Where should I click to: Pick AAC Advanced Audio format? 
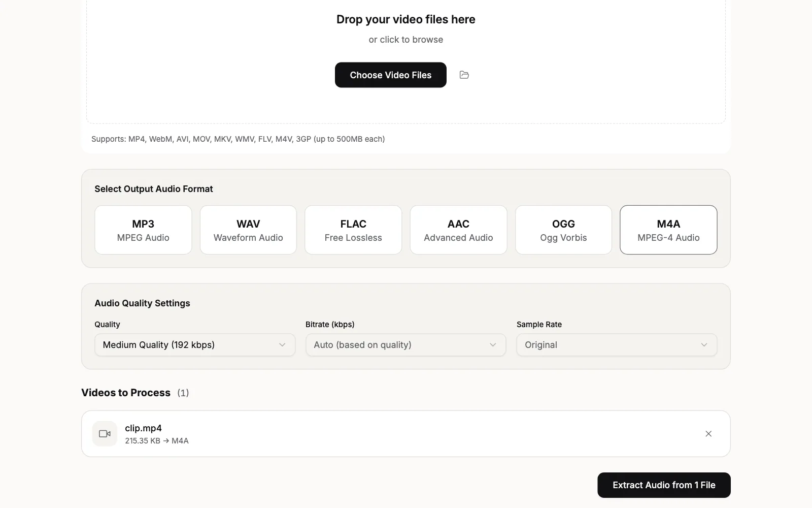[458, 230]
